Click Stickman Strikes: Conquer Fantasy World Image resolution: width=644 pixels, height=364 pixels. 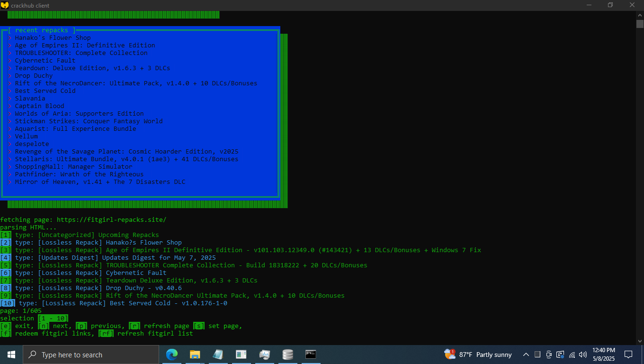click(x=89, y=121)
